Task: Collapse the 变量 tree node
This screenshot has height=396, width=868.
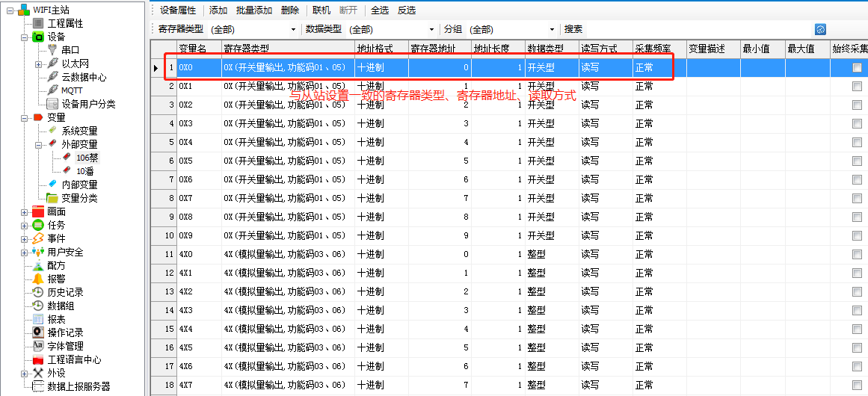Action: tap(25, 118)
